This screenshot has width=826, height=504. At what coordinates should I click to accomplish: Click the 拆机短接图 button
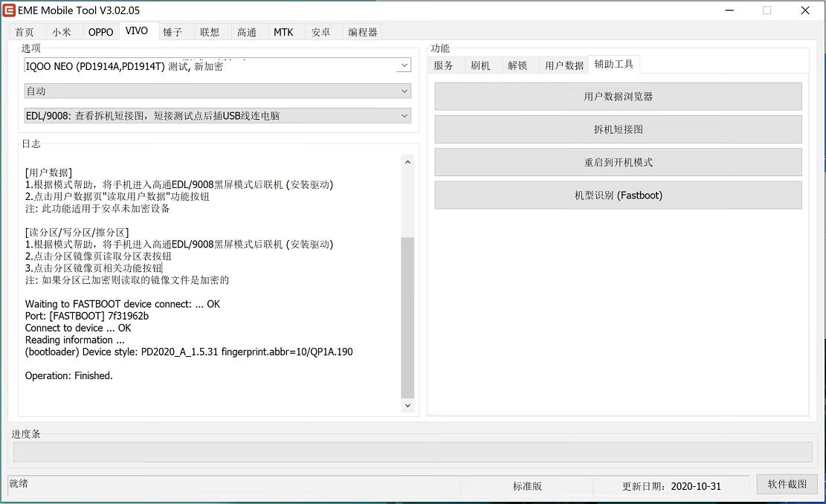coord(618,129)
